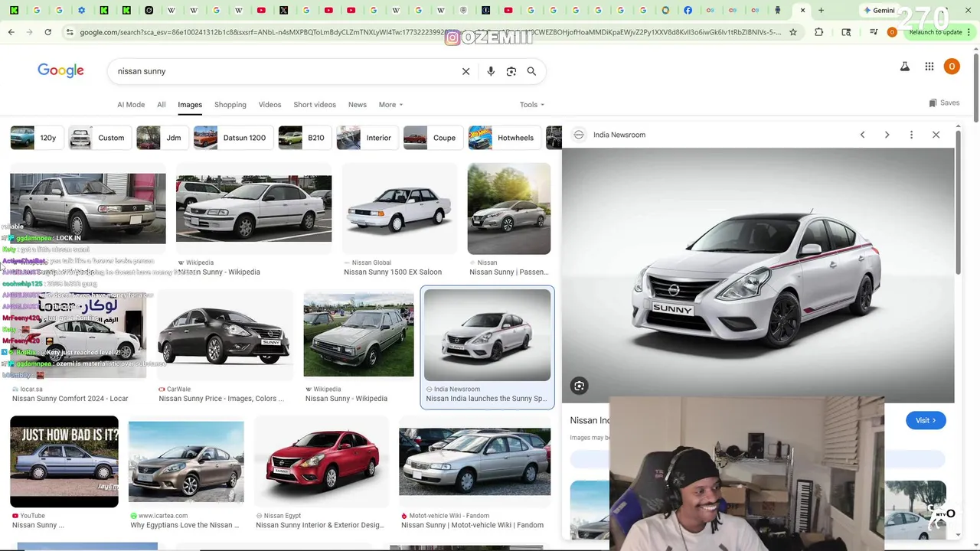Screen dimensions: 980x551
Task: Switch to the All results tab
Action: tap(162, 105)
